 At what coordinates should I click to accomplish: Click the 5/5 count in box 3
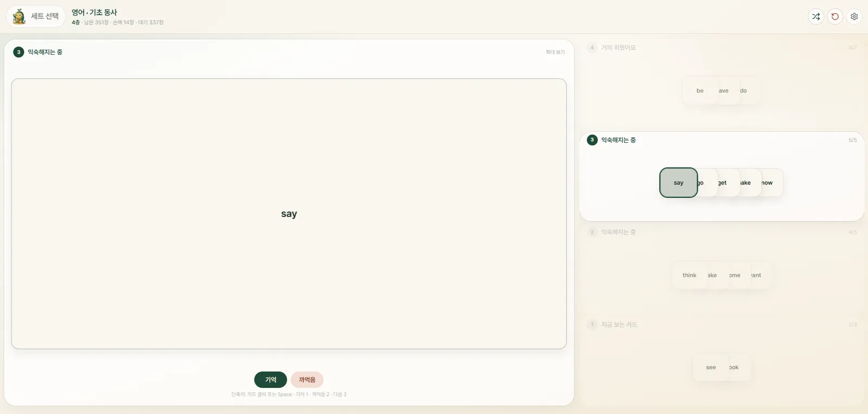click(x=853, y=140)
